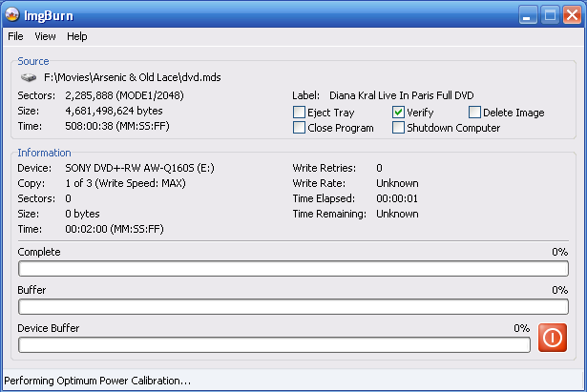
Task: Click the ImgBurn logo in the title bar
Action: click(x=12, y=15)
